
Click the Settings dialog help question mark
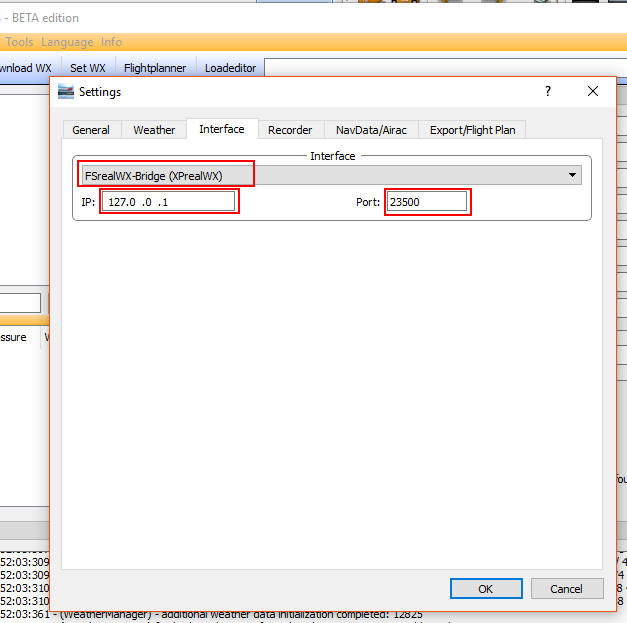click(548, 92)
